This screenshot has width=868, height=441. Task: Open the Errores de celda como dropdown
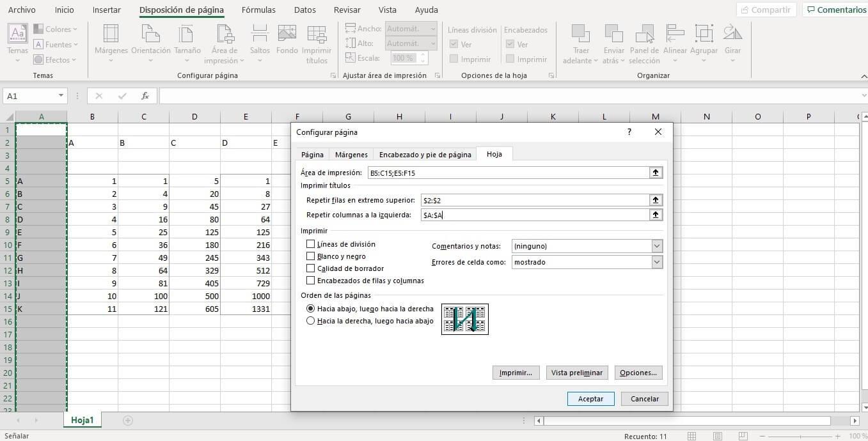click(x=656, y=262)
